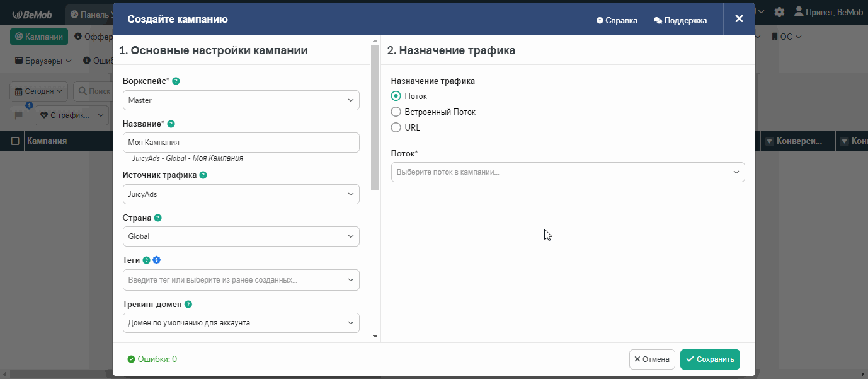
Task: Click help icon next to Название label
Action: coord(171,124)
